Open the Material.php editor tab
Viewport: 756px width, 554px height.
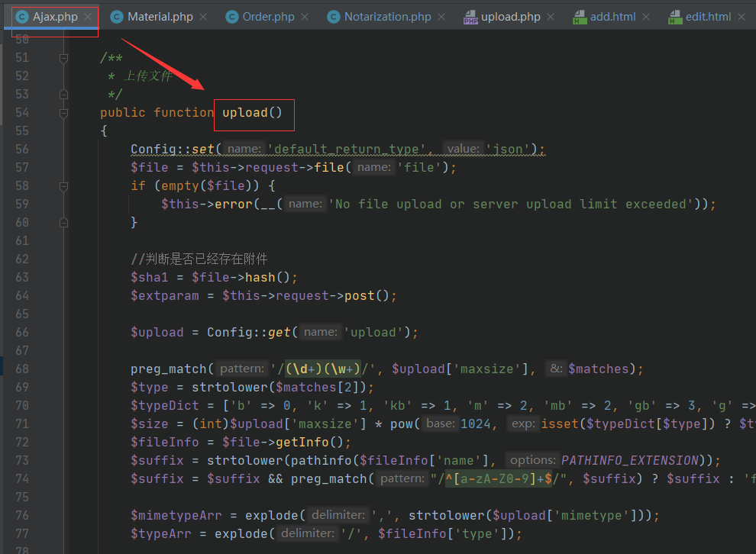coord(160,17)
